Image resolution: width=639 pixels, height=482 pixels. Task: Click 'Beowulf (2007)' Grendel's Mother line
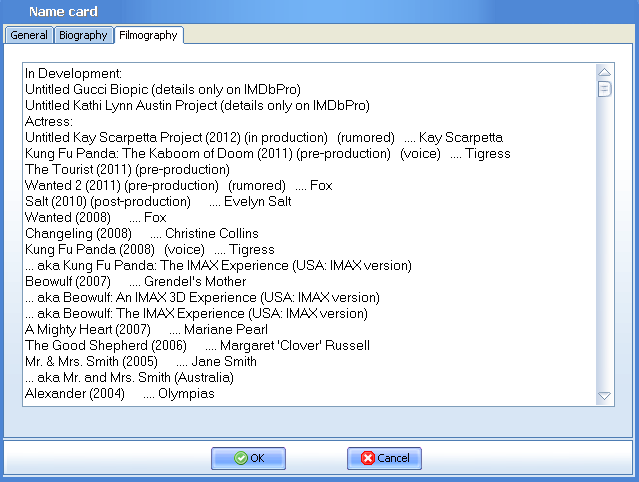tap(136, 281)
